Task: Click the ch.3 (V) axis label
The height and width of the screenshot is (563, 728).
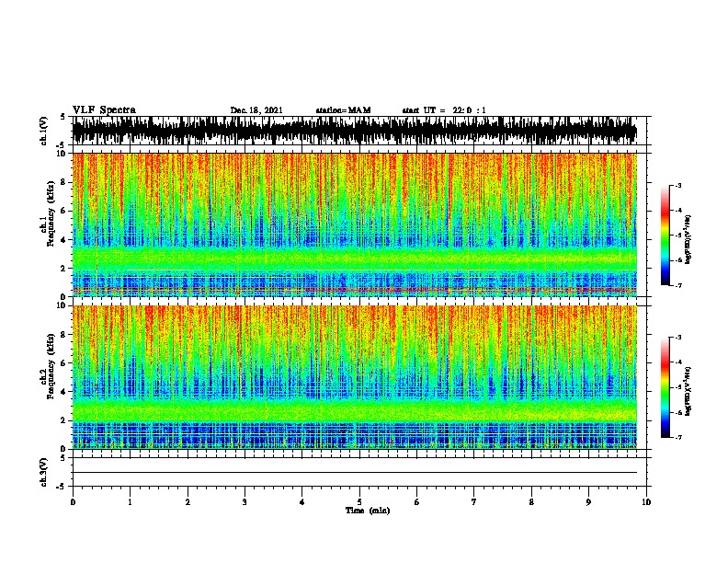Action: 44,472
